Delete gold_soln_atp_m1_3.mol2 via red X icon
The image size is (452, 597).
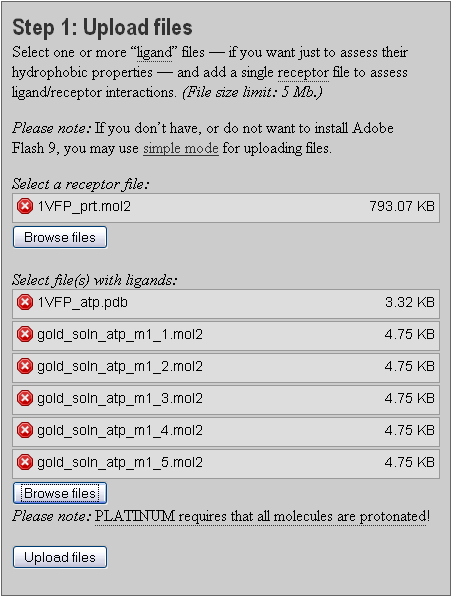(25, 398)
